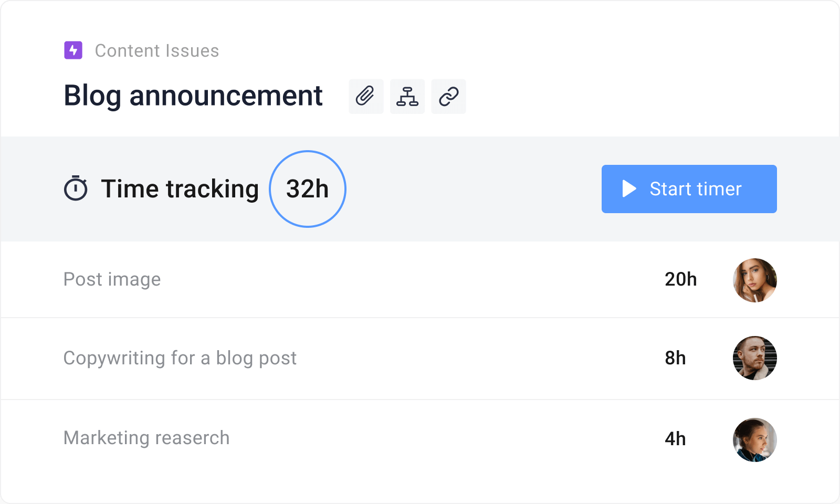
Task: Select the Marketing reaserch assignee avatar
Action: (754, 439)
